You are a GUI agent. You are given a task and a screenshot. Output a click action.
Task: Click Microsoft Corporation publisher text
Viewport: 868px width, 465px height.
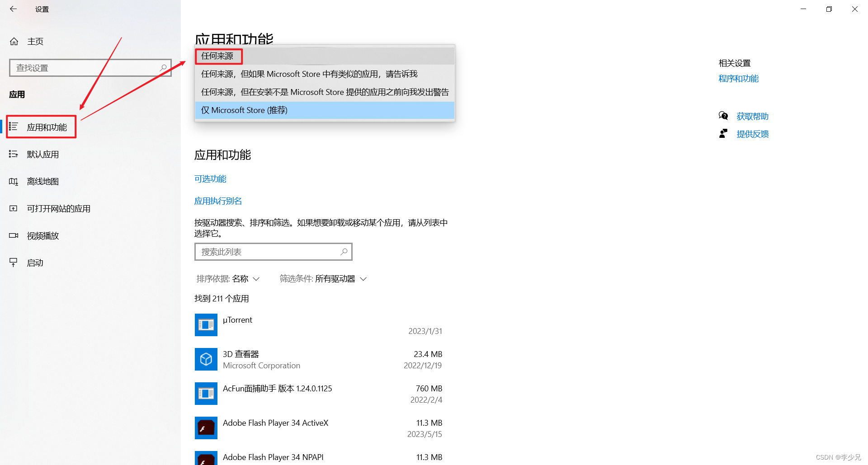(x=261, y=366)
